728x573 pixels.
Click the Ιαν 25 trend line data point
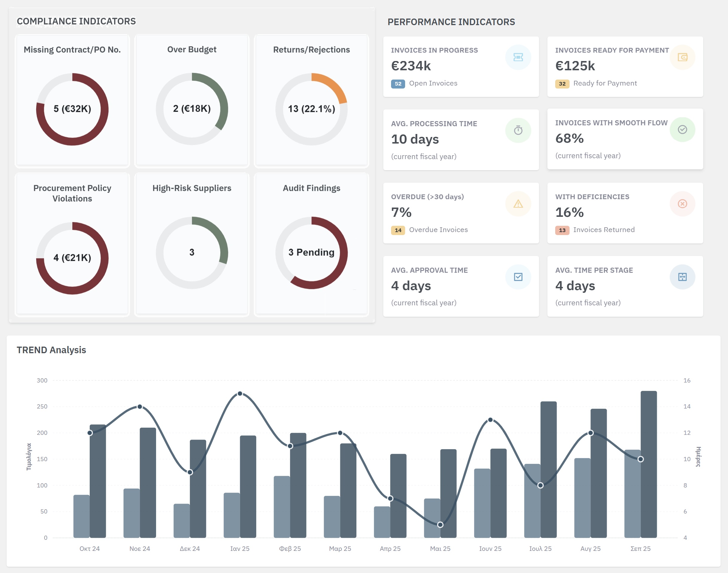click(x=240, y=394)
